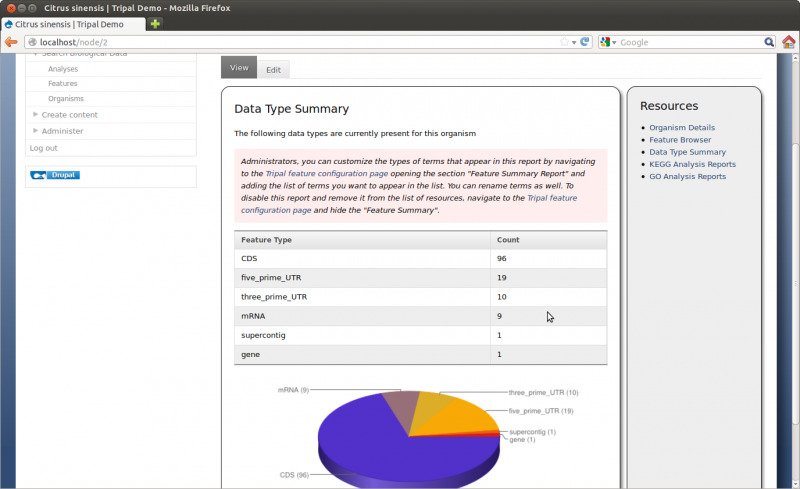
Task: Go to the browser home page icon
Action: pos(788,42)
